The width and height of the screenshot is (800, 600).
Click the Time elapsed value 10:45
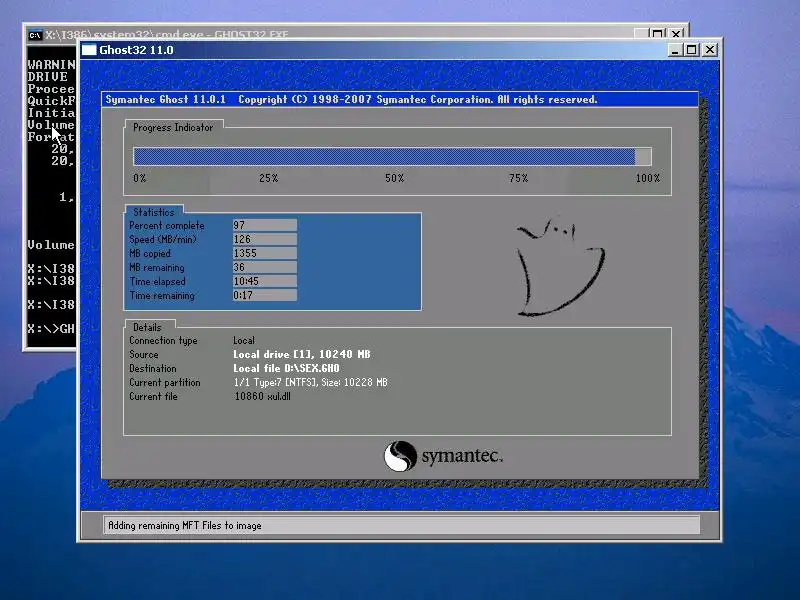point(265,281)
